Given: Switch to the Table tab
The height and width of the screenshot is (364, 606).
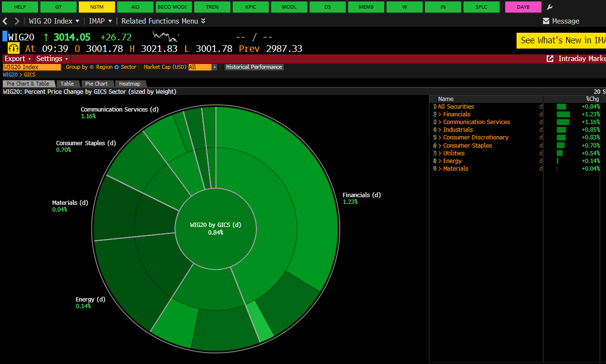Looking at the screenshot, I should [x=67, y=84].
